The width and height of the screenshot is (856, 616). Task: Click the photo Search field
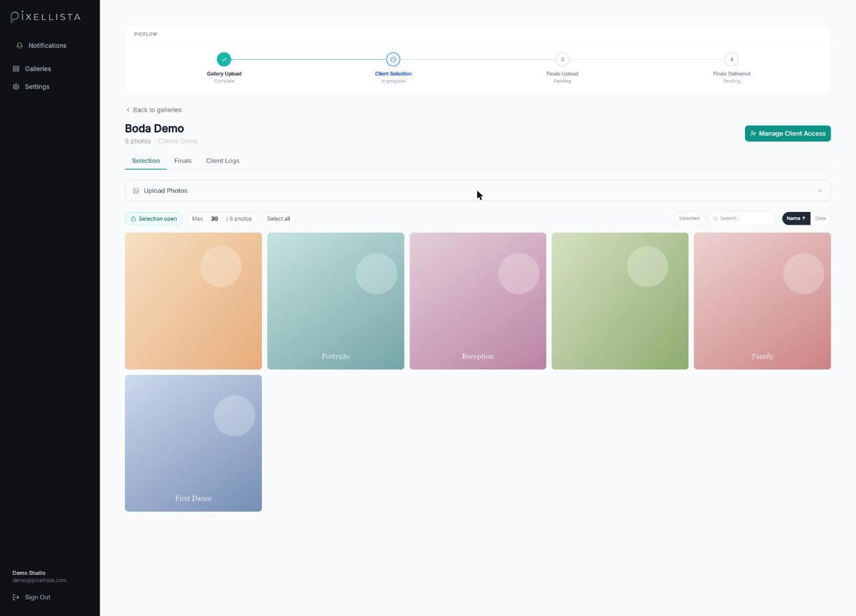pyautogui.click(x=741, y=219)
